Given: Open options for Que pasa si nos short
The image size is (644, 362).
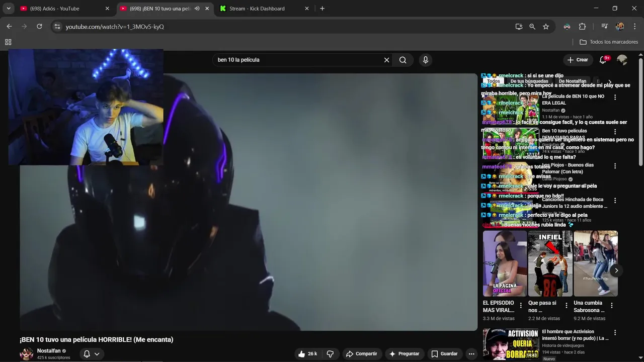Looking at the screenshot, I should [567, 306].
